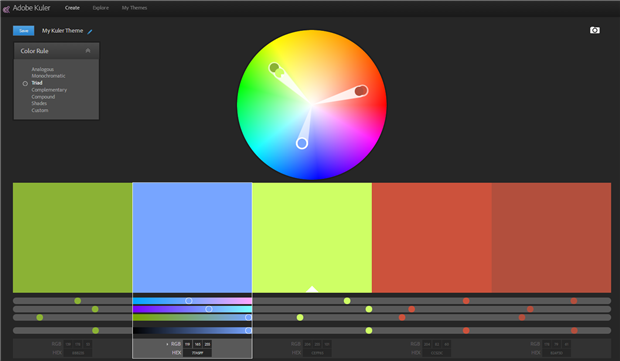Click the cyan-to-pink slider of the blue swatch
620x361 pixels.
[x=192, y=301]
